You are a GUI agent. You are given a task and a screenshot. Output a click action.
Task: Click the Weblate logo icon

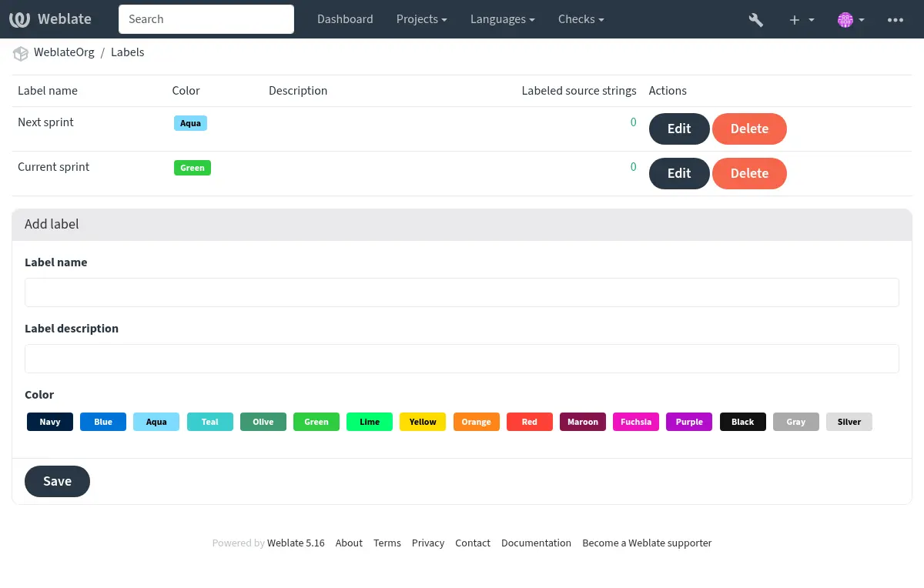click(20, 19)
